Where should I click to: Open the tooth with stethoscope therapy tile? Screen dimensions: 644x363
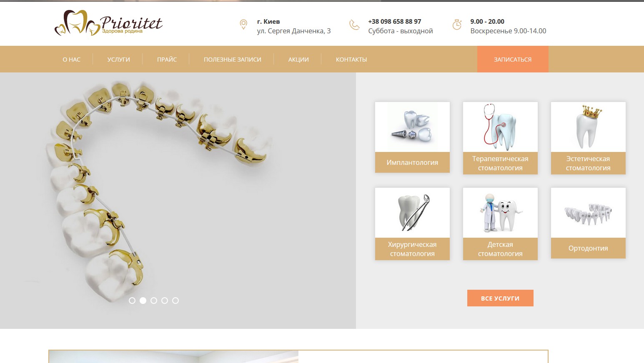pos(500,127)
